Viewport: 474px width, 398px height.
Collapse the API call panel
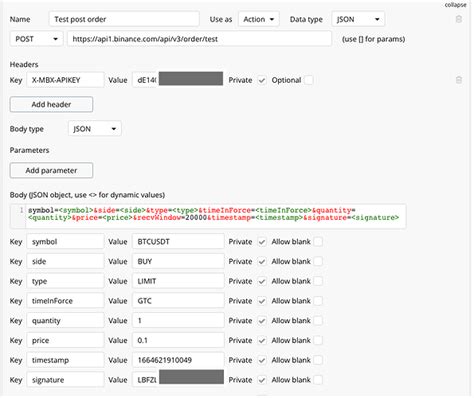(x=455, y=5)
